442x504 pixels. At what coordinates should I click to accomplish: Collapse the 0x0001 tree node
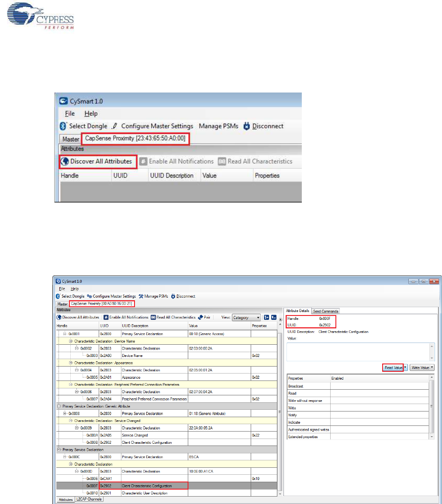pyautogui.click(x=64, y=334)
